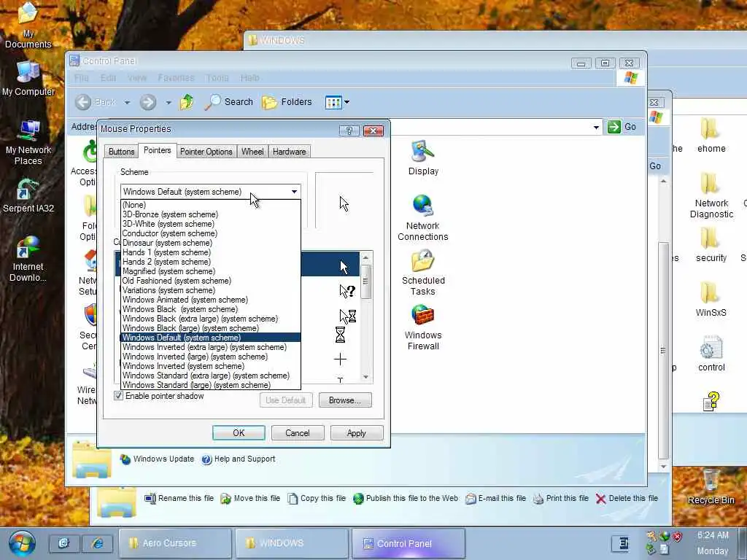Open Help and Support link
The height and width of the screenshot is (560, 747).
click(239, 459)
